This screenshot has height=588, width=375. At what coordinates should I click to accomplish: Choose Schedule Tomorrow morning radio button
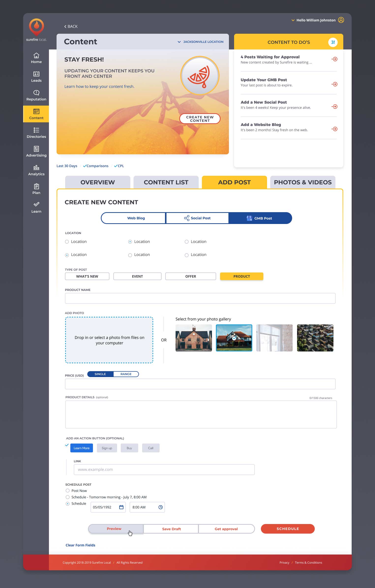pyautogui.click(x=68, y=497)
